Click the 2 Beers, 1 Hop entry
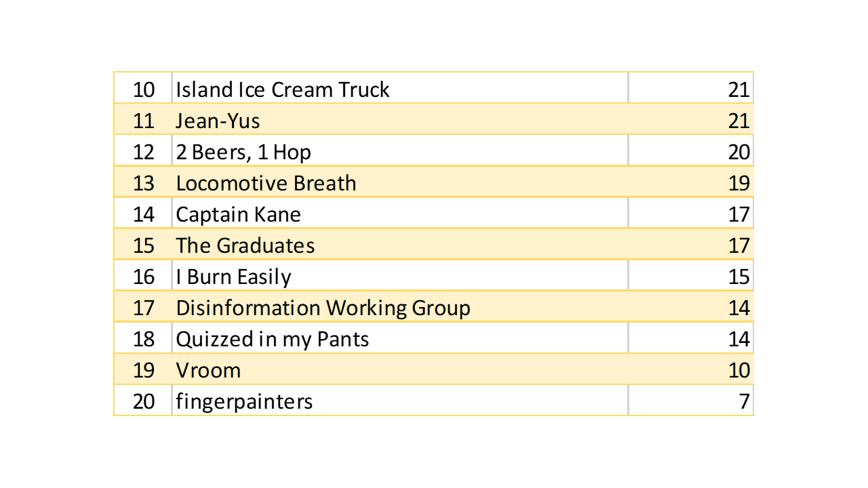 (243, 152)
